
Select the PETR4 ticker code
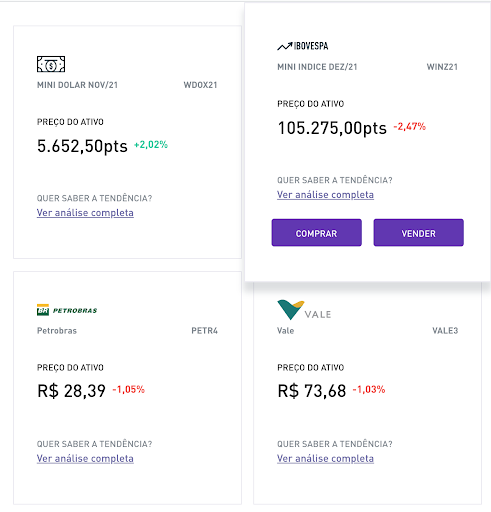pyautogui.click(x=204, y=331)
